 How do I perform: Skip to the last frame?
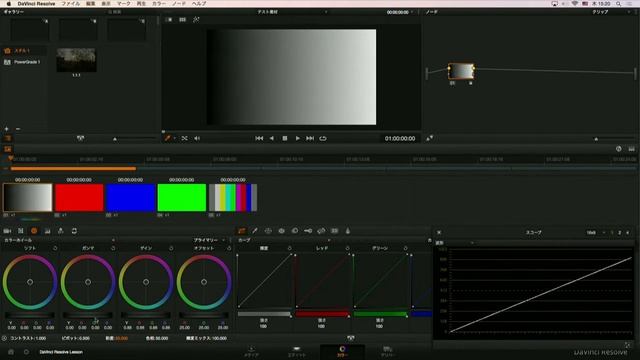[310, 138]
